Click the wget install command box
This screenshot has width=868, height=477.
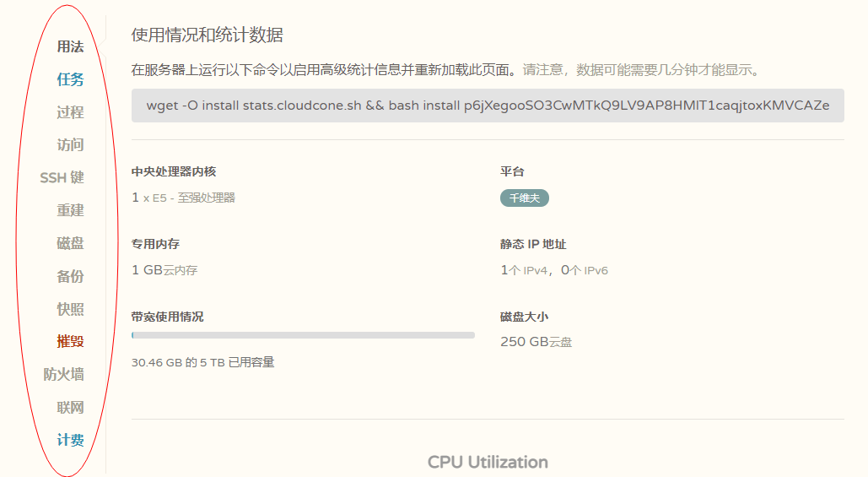click(488, 106)
